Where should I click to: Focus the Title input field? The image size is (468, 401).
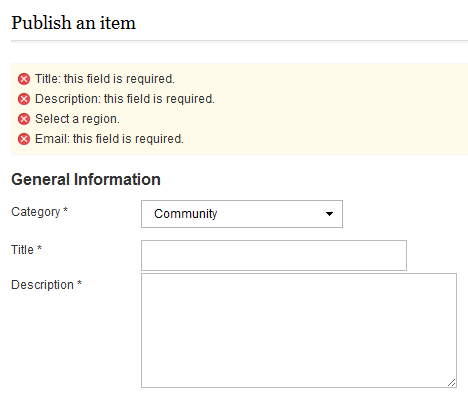274,255
